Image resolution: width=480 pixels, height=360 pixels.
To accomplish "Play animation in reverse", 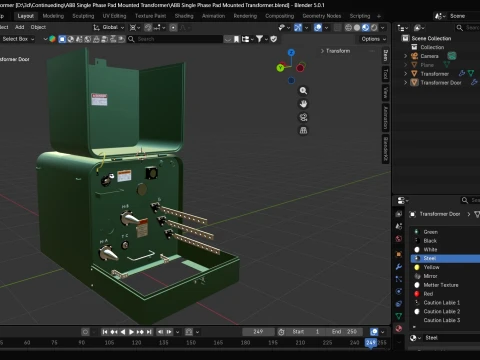I will pyautogui.click(x=123, y=332).
